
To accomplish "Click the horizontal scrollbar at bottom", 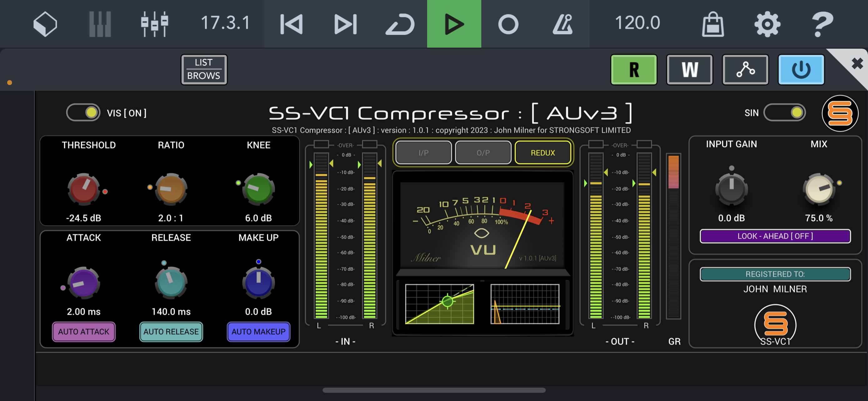I will [434, 390].
